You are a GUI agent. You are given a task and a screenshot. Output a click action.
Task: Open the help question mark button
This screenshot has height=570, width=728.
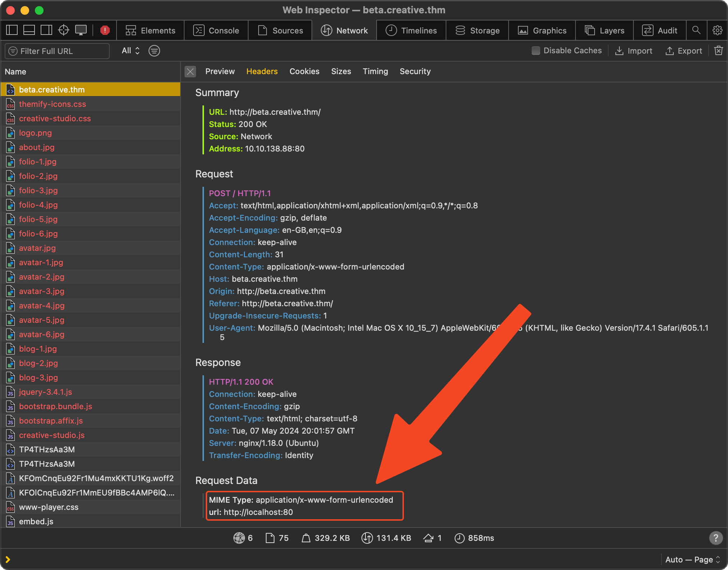click(x=716, y=538)
